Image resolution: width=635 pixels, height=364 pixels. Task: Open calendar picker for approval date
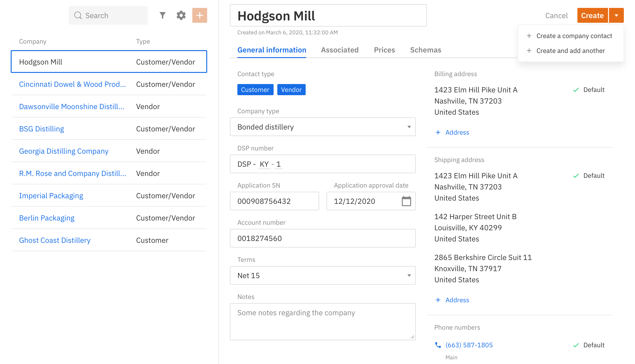pyautogui.click(x=406, y=201)
